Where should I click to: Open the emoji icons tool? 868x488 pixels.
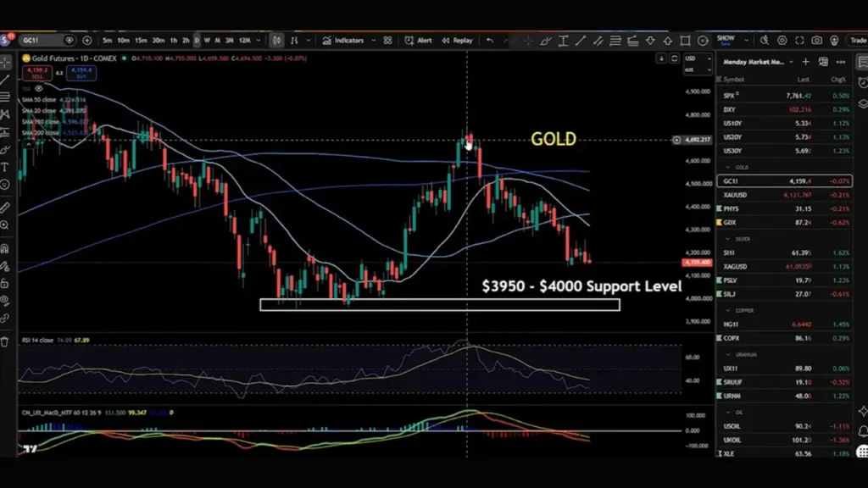pos(5,184)
